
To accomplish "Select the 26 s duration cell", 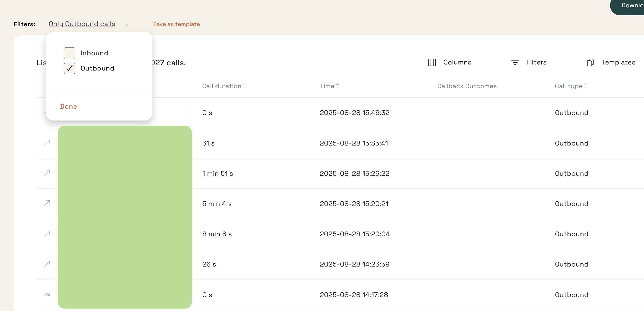I will point(209,264).
